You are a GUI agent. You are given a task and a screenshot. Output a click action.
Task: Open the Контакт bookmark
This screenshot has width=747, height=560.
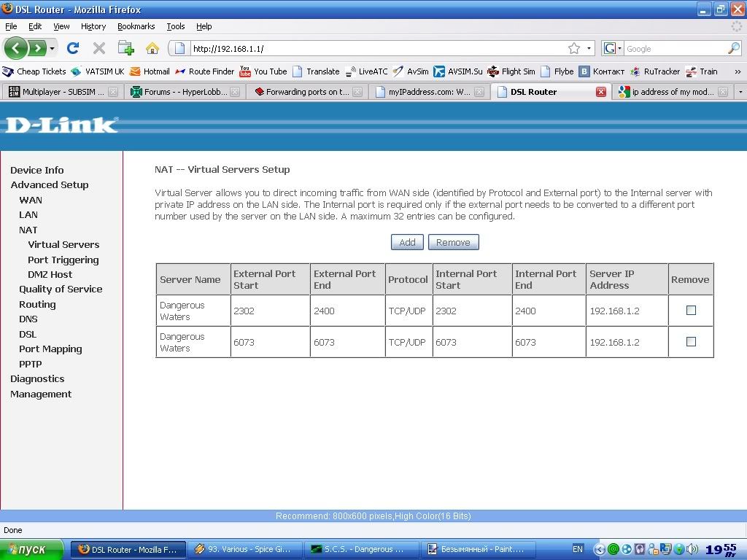(x=602, y=71)
